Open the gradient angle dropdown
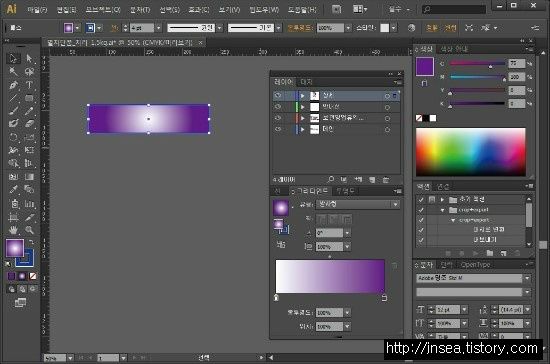This screenshot has width=550, height=364. (x=347, y=233)
